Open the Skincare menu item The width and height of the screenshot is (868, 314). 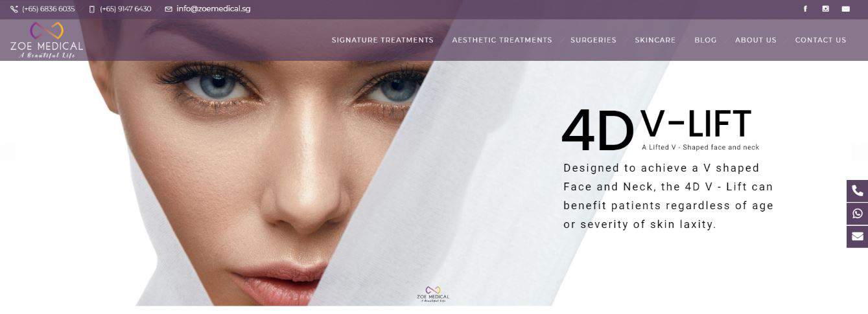655,40
